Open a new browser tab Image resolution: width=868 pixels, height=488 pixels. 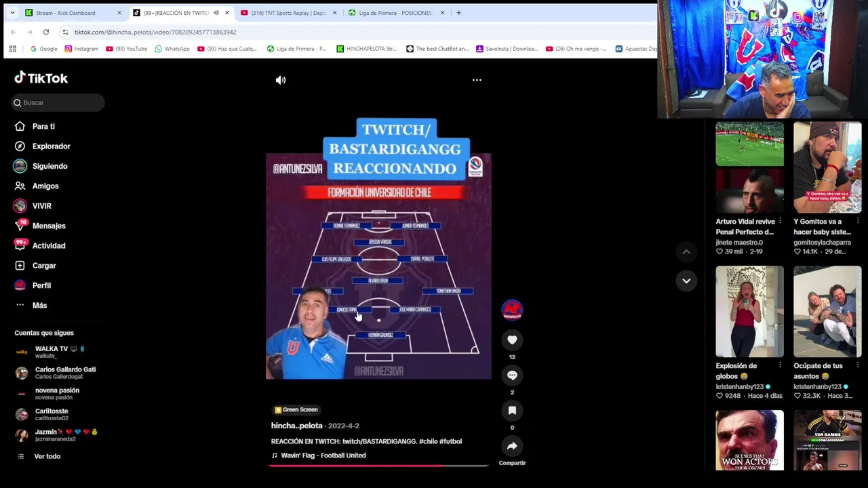458,13
